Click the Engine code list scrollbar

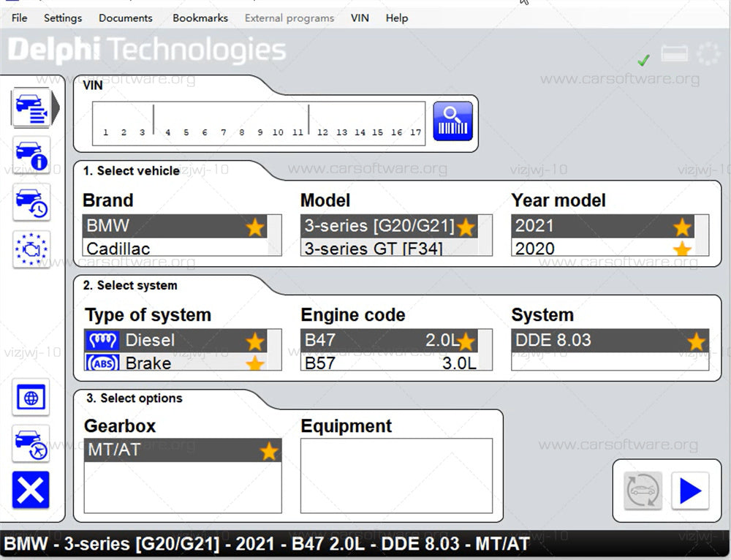485,349
